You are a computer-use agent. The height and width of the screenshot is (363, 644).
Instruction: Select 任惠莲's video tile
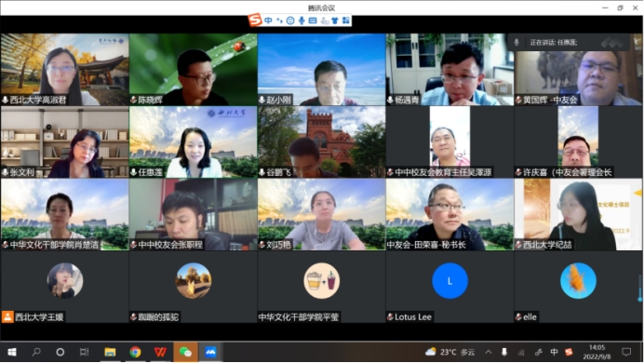(x=193, y=142)
